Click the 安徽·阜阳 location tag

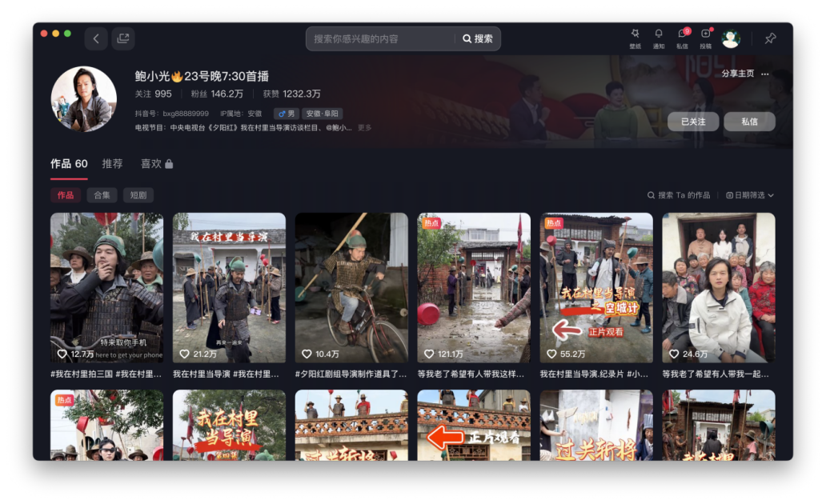323,114
